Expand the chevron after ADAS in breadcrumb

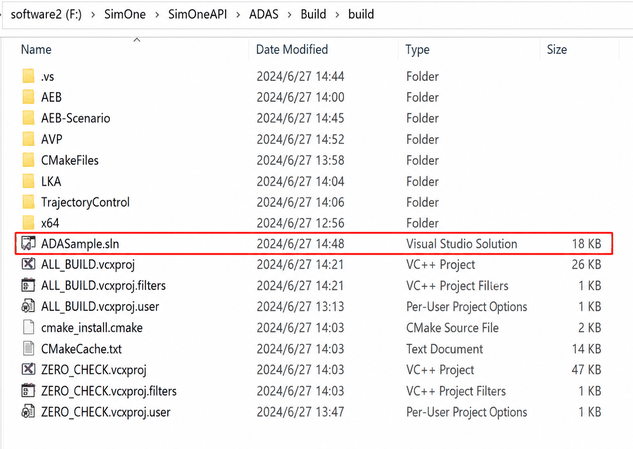point(289,15)
